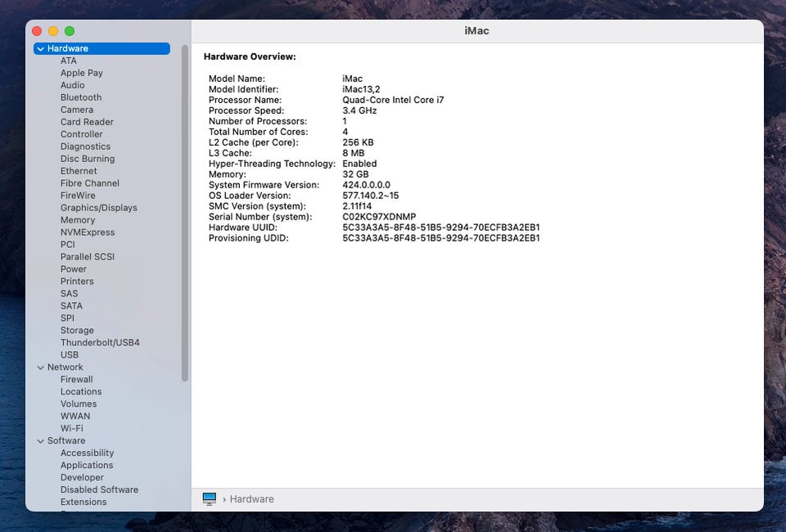Click the sidebar vertical scrollbar
This screenshot has height=532, width=786.
coord(185,213)
